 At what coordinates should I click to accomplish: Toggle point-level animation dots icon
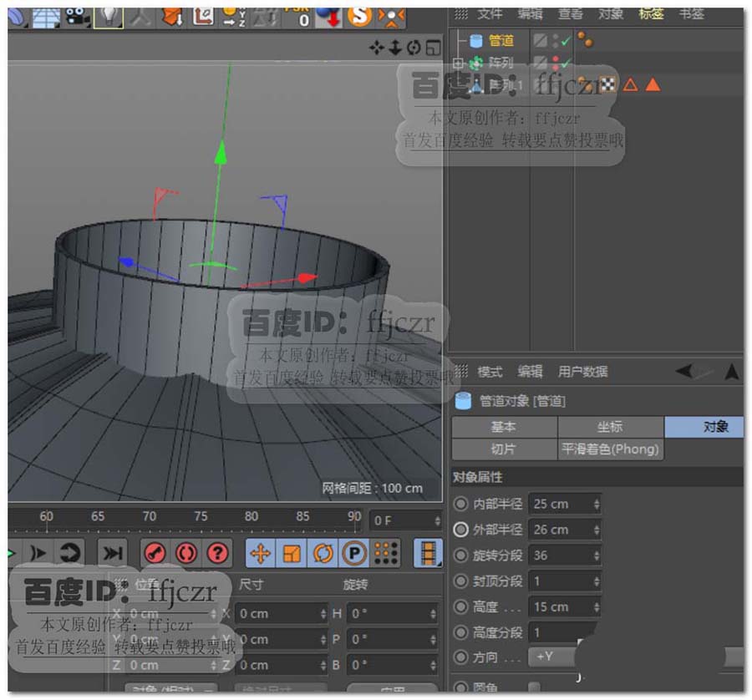click(386, 553)
